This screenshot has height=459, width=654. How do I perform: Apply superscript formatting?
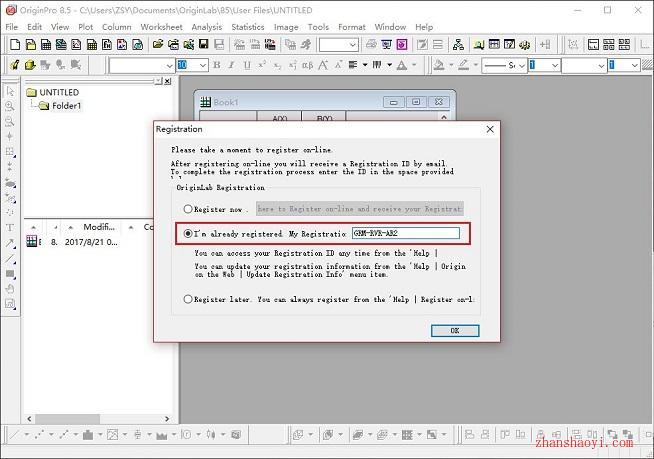[x=262, y=65]
